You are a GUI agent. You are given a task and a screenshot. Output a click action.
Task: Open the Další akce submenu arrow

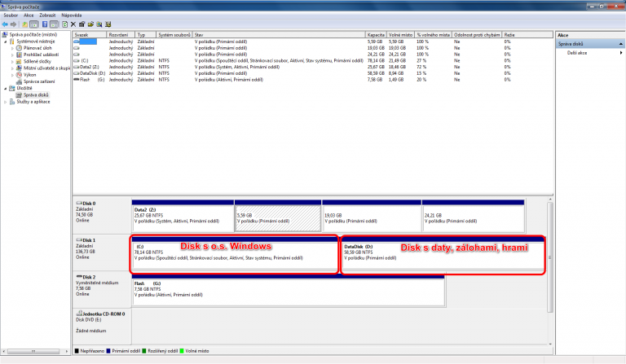point(620,52)
